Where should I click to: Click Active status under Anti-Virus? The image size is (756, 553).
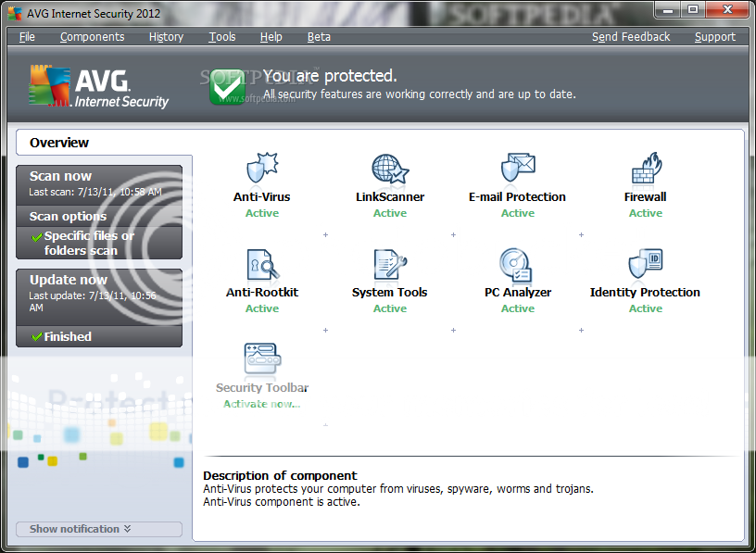[x=262, y=213]
